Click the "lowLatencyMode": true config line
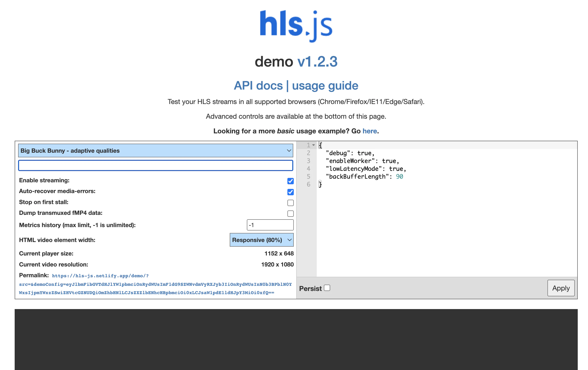Image resolution: width=588 pixels, height=370 pixels. point(366,169)
